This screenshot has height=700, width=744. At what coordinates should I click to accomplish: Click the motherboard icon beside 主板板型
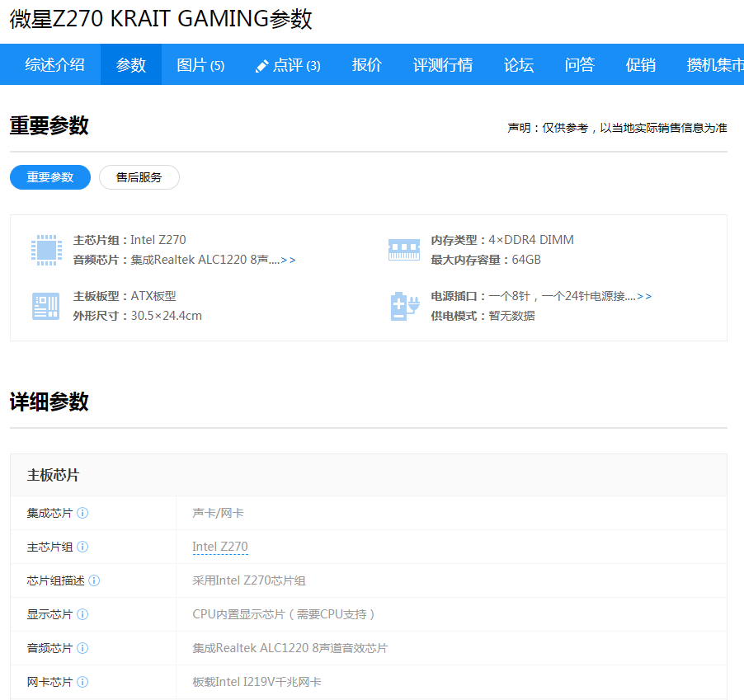[x=45, y=306]
